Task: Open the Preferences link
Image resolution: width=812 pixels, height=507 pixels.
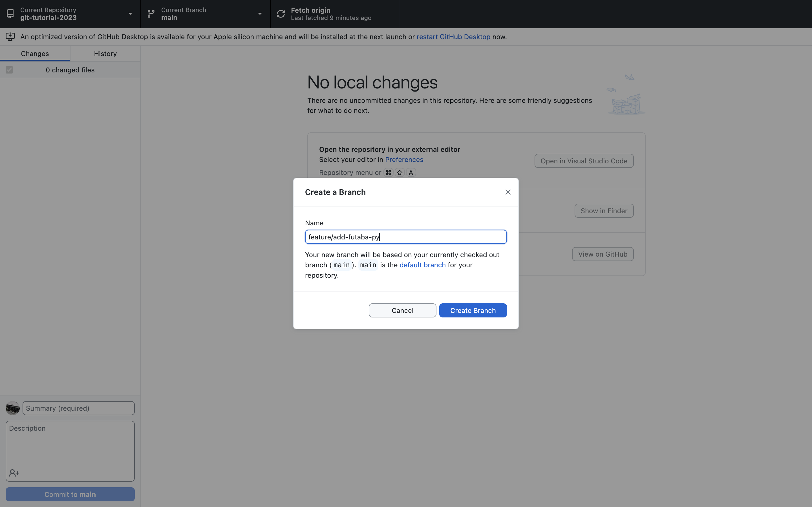Action: (404, 160)
